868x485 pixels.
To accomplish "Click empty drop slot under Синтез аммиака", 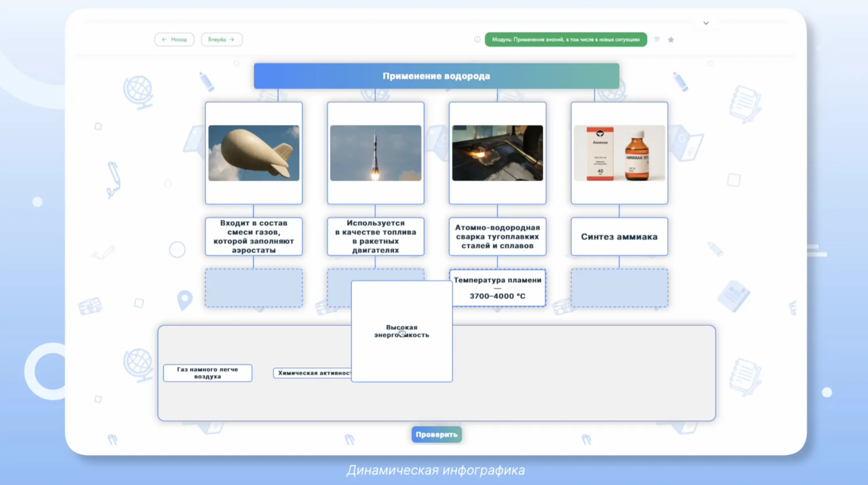I will (x=619, y=288).
